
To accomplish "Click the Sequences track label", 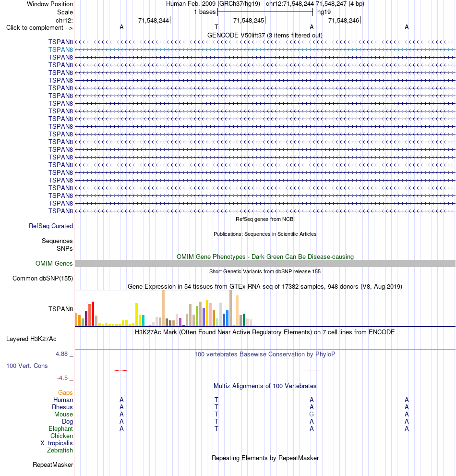I will click(x=57, y=241).
